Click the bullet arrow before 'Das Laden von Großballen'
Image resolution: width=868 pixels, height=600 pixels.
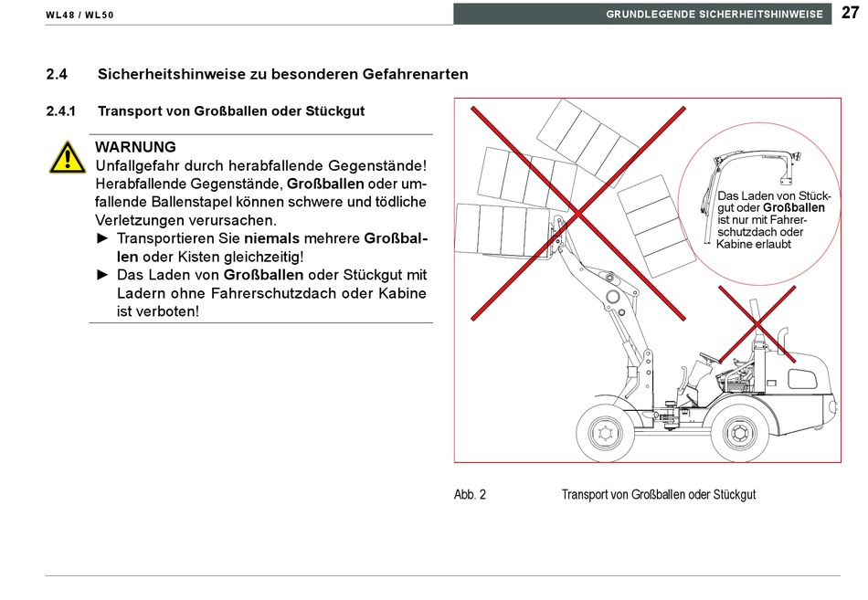[102, 275]
